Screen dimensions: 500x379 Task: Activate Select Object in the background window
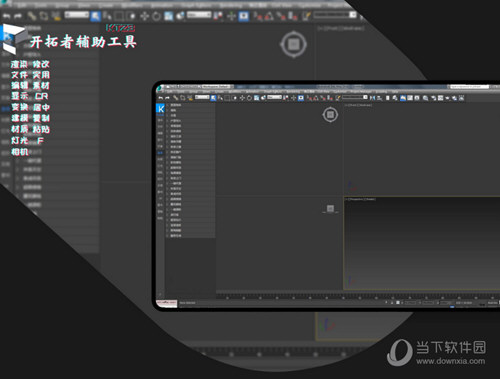coord(95,16)
